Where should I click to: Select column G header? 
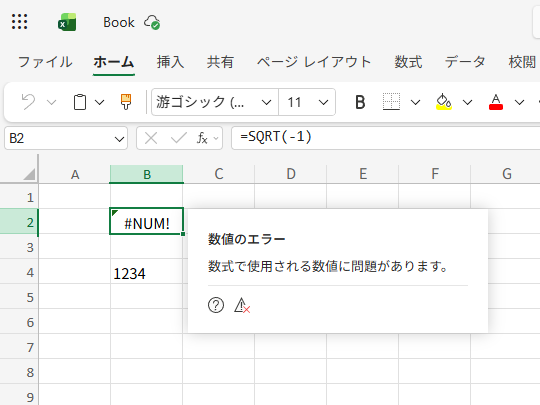tap(506, 174)
